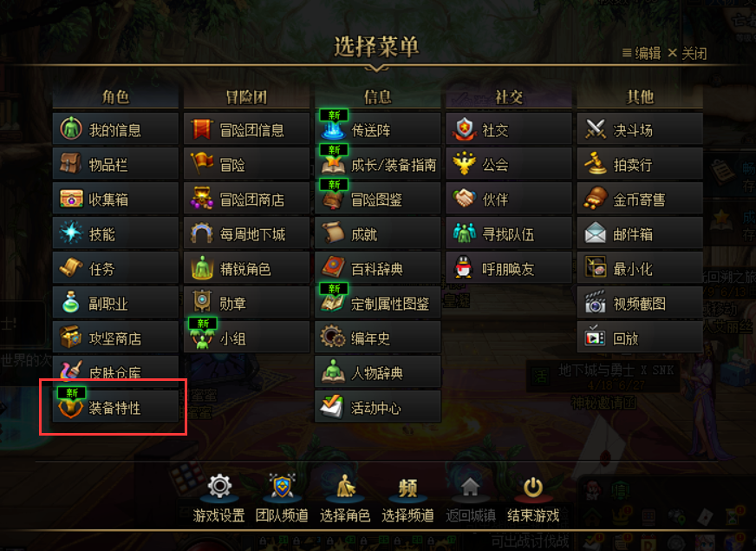The height and width of the screenshot is (551, 756).
Task: Select 每周地下城 weekly dungeon entry
Action: (x=246, y=234)
